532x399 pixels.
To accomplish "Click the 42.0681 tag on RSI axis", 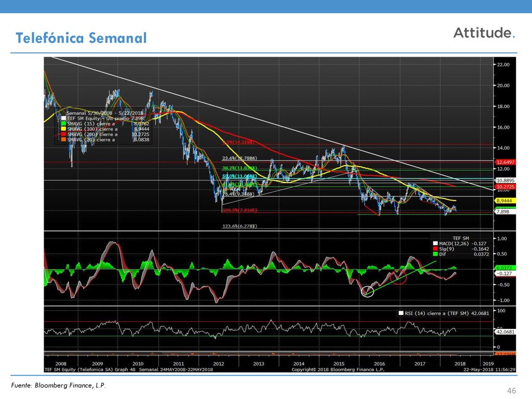I will [x=506, y=332].
